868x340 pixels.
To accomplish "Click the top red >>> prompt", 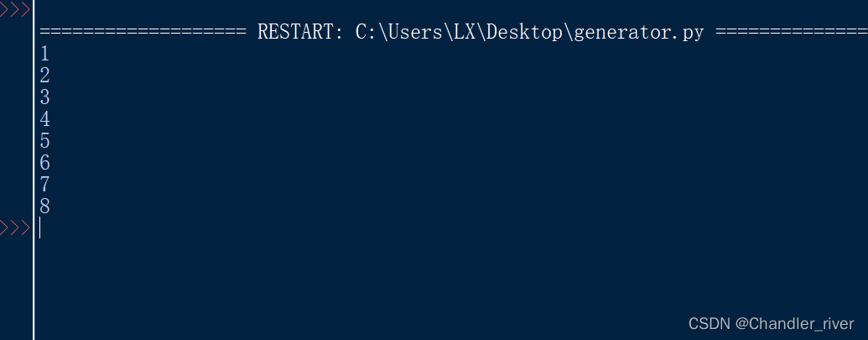I will (16, 10).
